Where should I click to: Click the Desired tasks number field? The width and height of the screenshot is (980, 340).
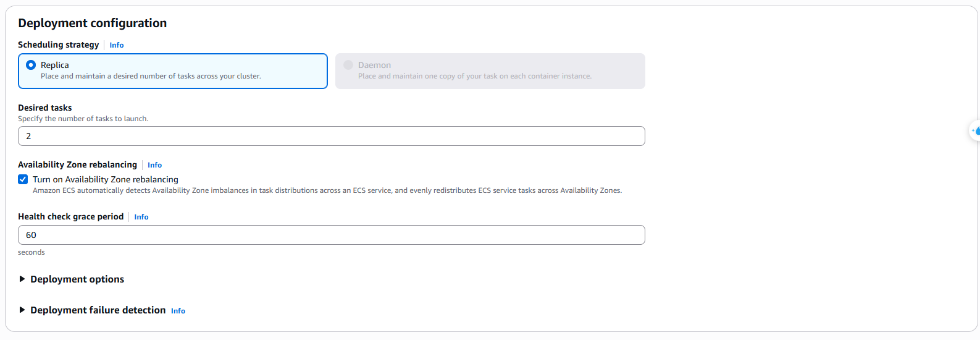331,136
